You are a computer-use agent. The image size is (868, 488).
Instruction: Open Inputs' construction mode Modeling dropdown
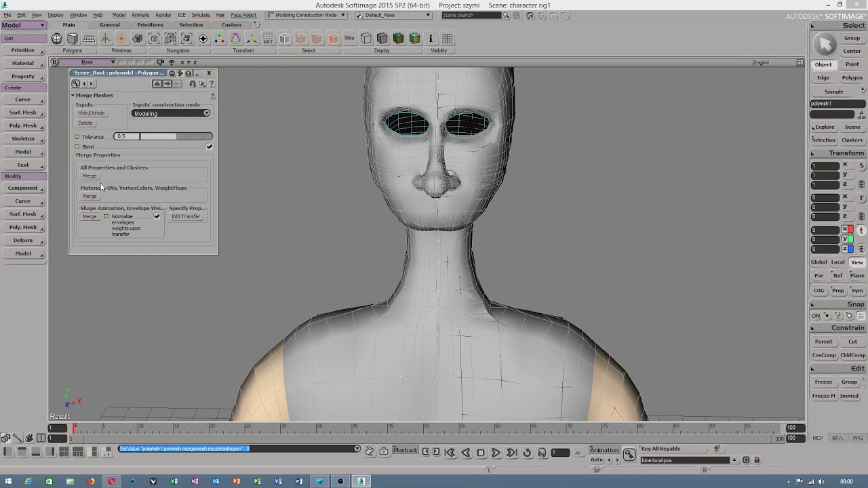click(171, 113)
